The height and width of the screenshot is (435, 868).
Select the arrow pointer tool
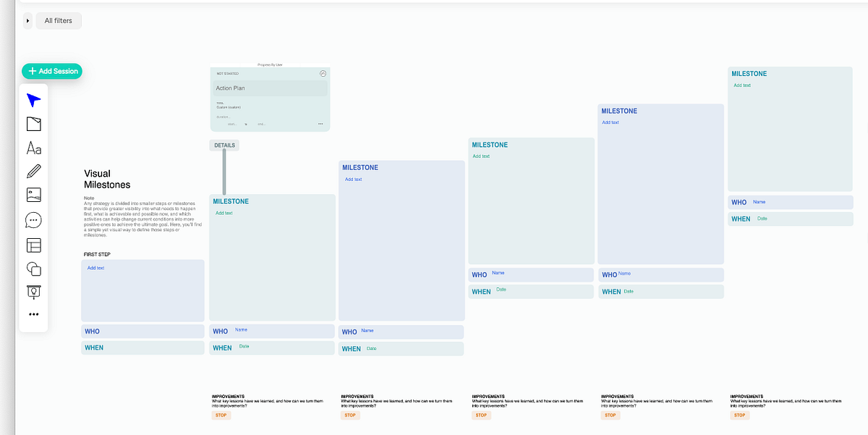click(33, 101)
